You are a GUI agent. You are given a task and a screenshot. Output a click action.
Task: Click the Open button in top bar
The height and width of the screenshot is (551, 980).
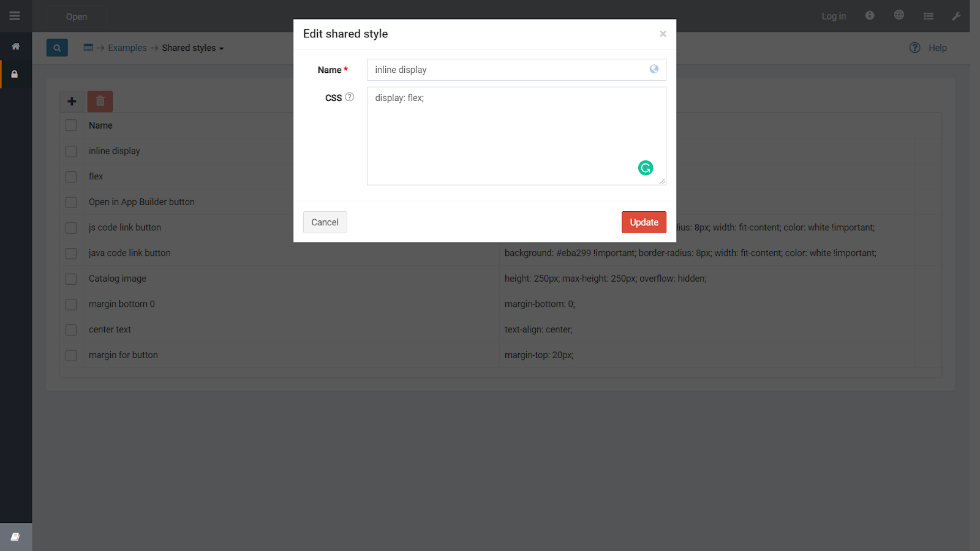click(77, 17)
